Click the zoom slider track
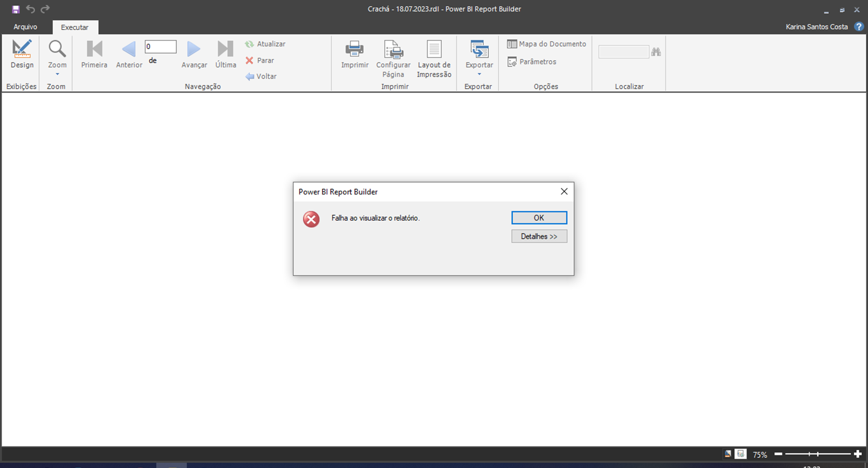Screen dimensions: 868x468 pyautogui.click(x=818, y=454)
